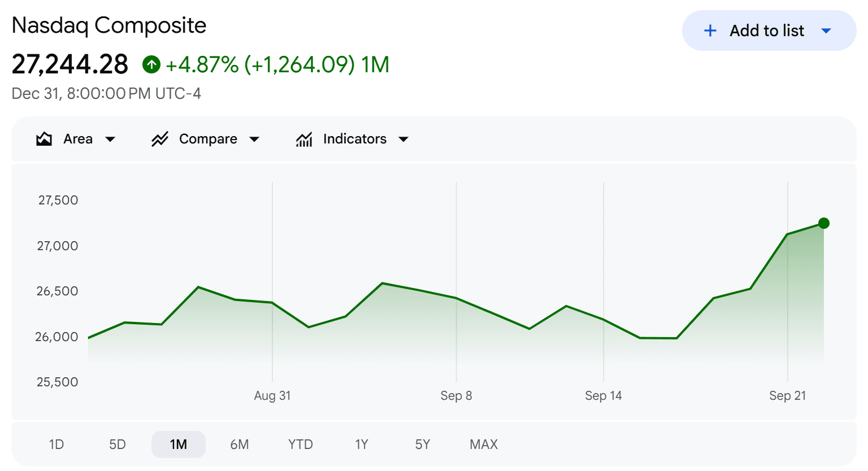Switch to the 6M time range
The width and height of the screenshot is (868, 471).
point(240,444)
